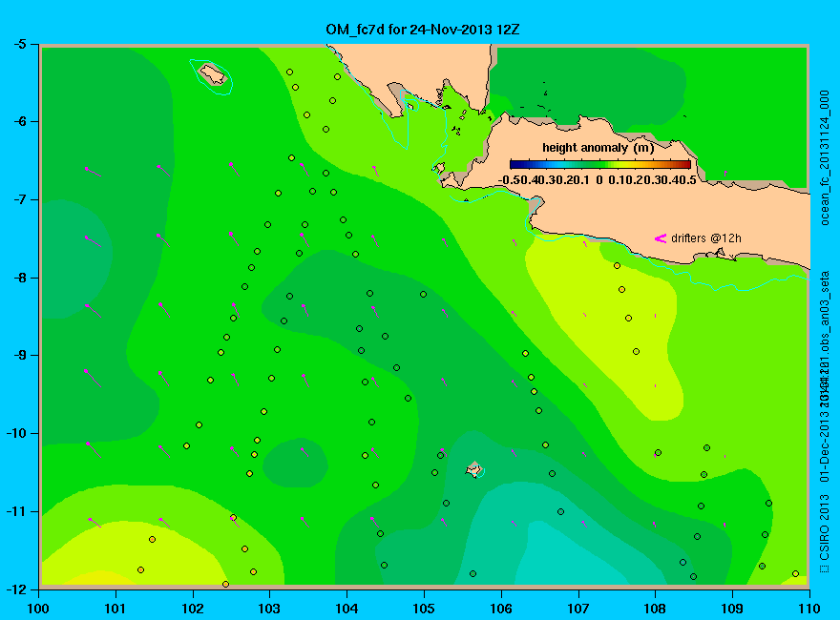Click the latitude axis label -12
The height and width of the screenshot is (620, 840).
(15, 589)
